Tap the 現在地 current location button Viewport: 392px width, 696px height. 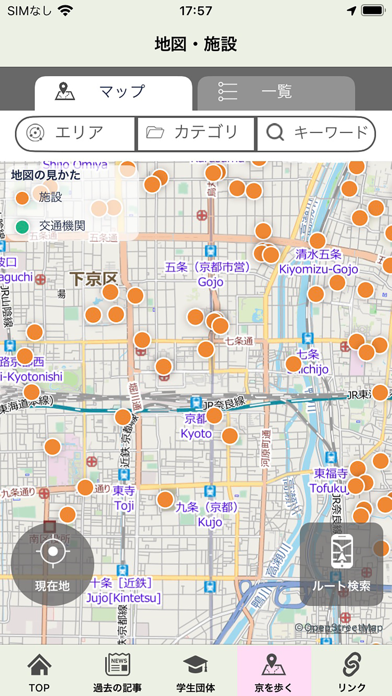[x=52, y=564]
